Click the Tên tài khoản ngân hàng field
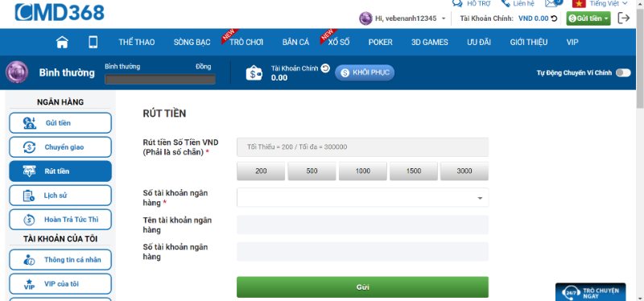This screenshot has width=644, height=301. coord(363,225)
